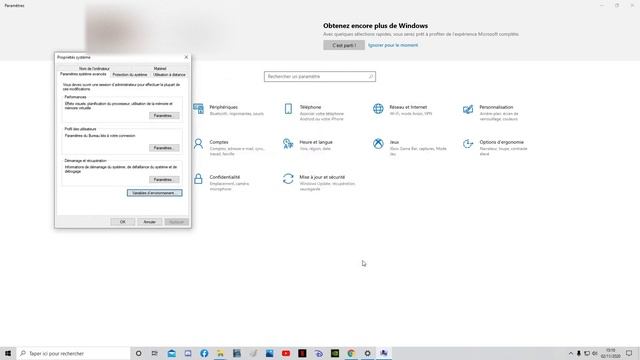Viewport: 640px width, 360px height.
Task: Click the taskbar clock and date
Action: tap(611, 353)
